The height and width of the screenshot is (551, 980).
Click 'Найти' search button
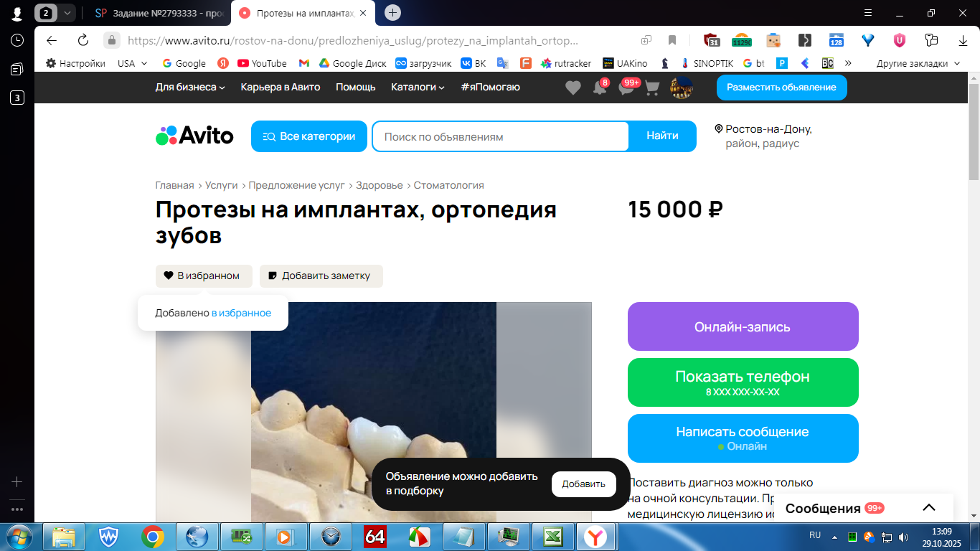click(662, 136)
